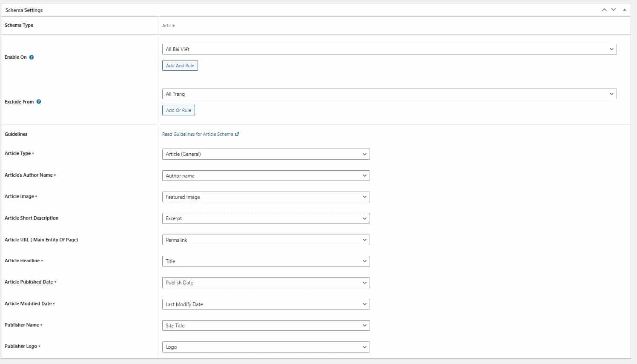
Task: Collapse the Schema Settings panel
Action: 625,10
